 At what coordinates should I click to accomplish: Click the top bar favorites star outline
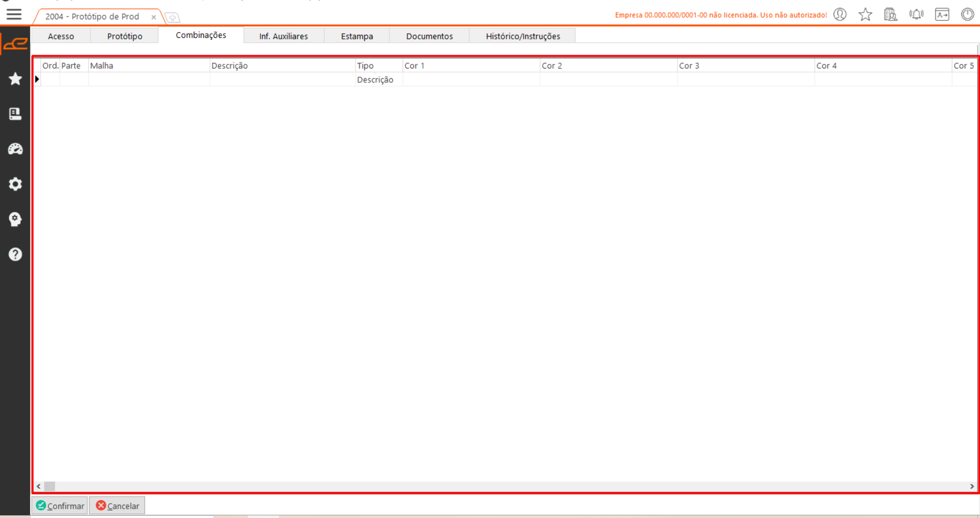pyautogui.click(x=865, y=14)
